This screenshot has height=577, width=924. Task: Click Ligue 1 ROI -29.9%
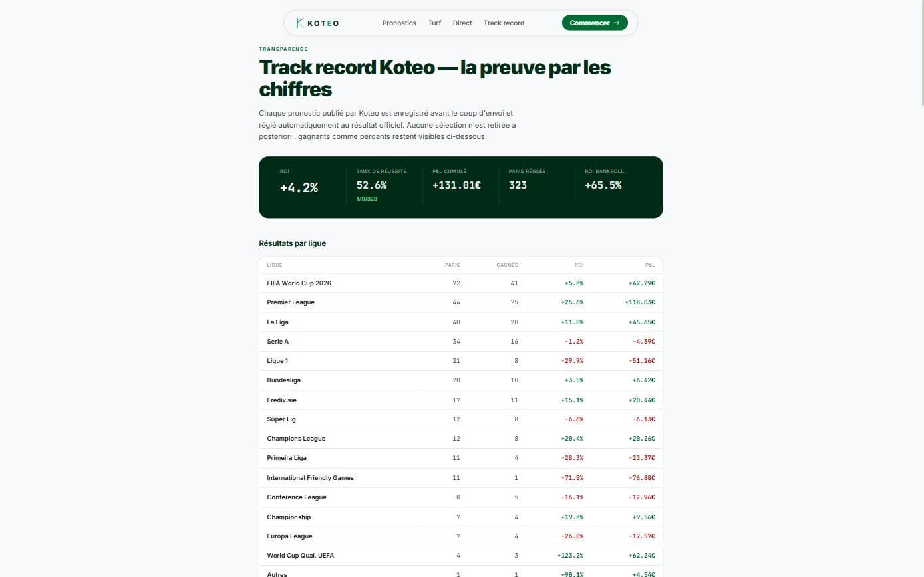pos(571,361)
